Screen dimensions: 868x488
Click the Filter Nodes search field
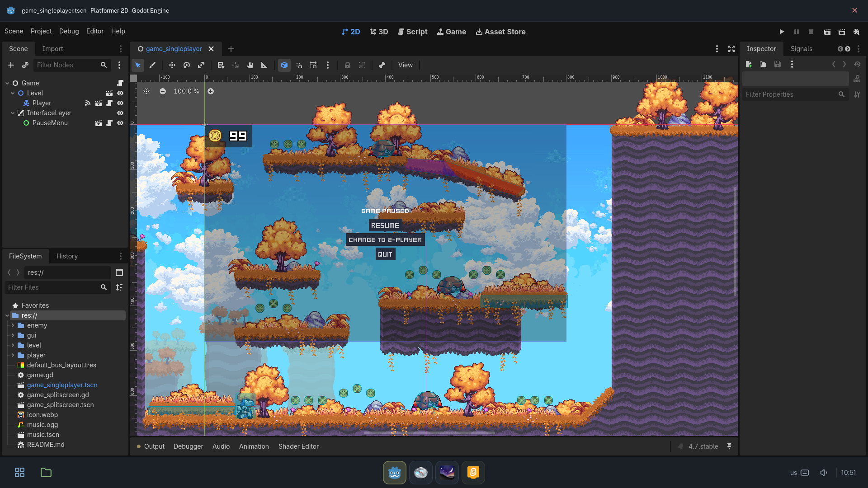[x=71, y=65]
